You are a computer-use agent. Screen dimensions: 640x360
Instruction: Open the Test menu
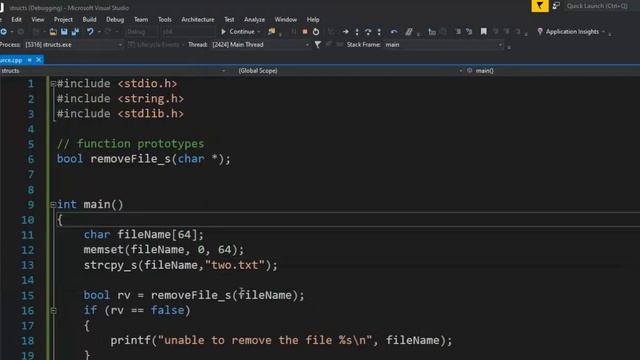click(x=229, y=19)
